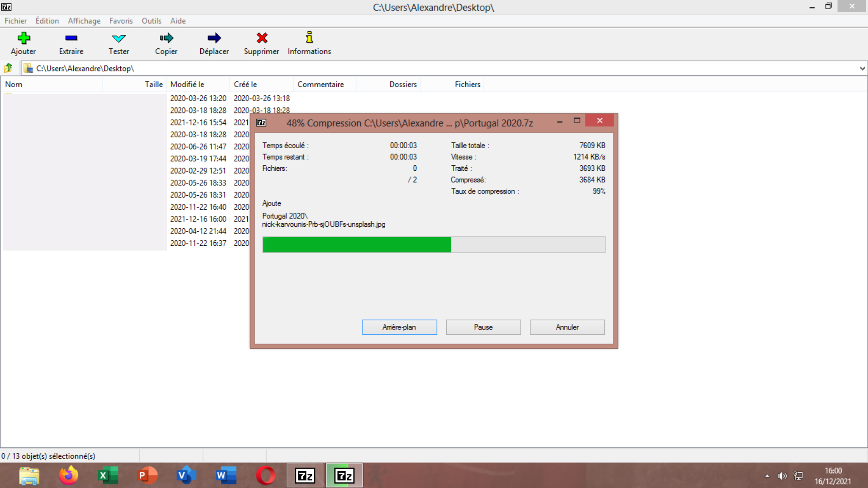Screen dimensions: 868x488
Task: Open the Affichage menu
Action: click(x=84, y=21)
